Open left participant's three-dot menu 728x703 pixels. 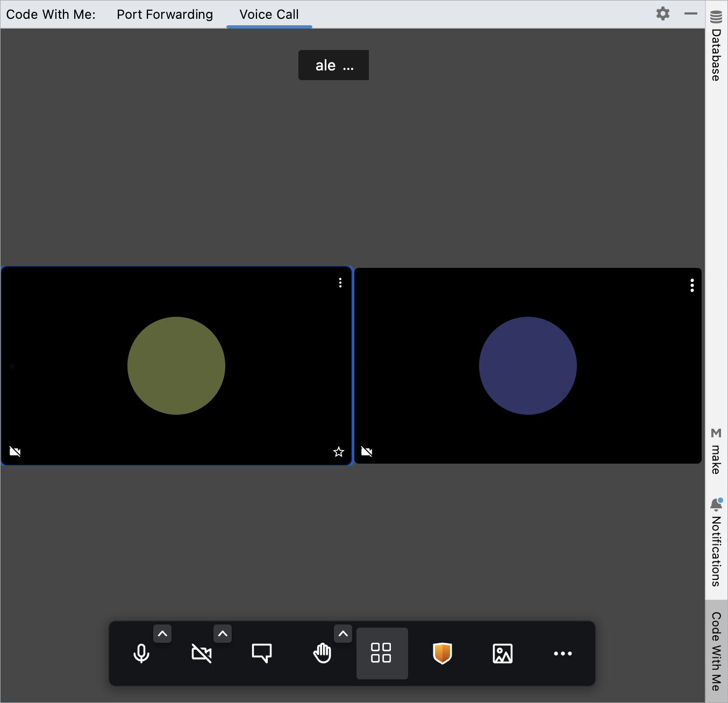(340, 282)
